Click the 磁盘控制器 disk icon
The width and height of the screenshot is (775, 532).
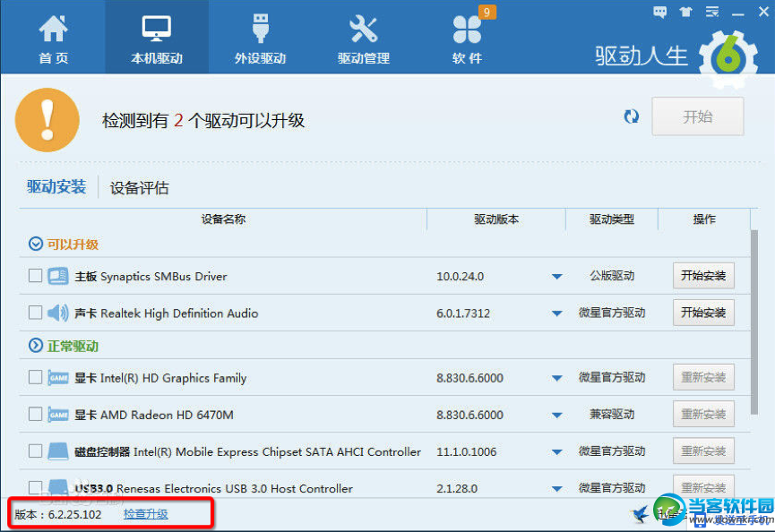58,451
